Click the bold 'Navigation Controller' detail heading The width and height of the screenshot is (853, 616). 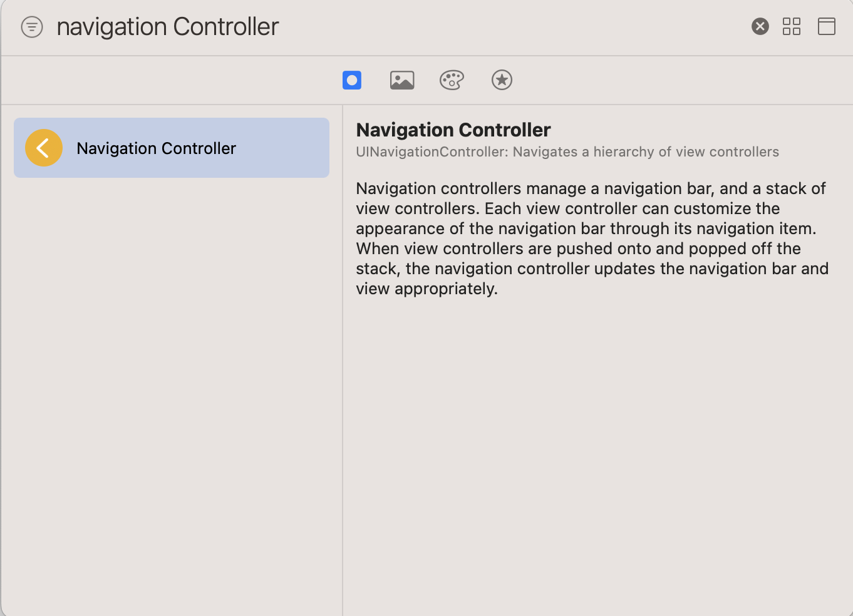click(x=453, y=130)
